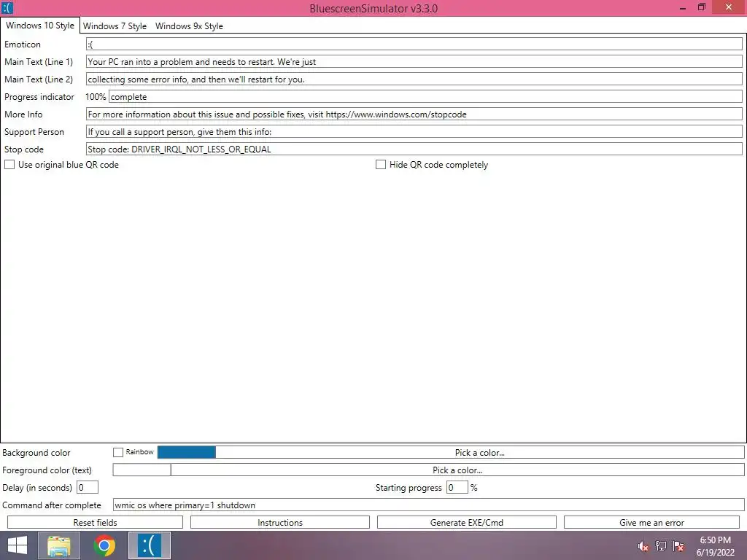Launch Google Chrome from the taskbar
The height and width of the screenshot is (560, 747).
click(x=104, y=545)
